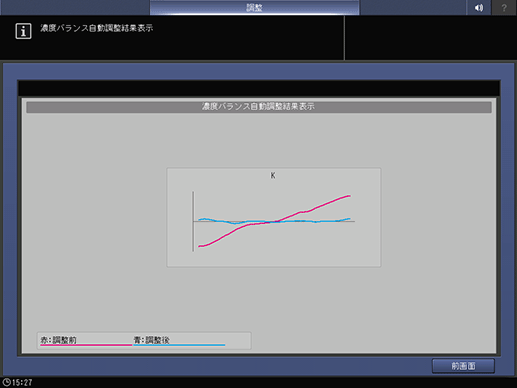This screenshot has height=388, width=517.
Task: Click the 濃度バランス自動調整結果表示 panel heading
Action: click(x=259, y=107)
